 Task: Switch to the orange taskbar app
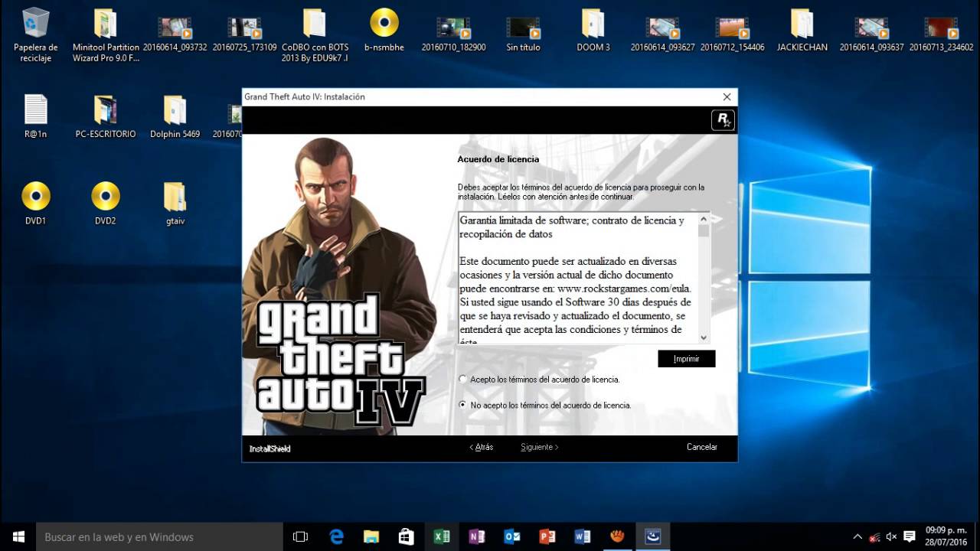point(618,536)
